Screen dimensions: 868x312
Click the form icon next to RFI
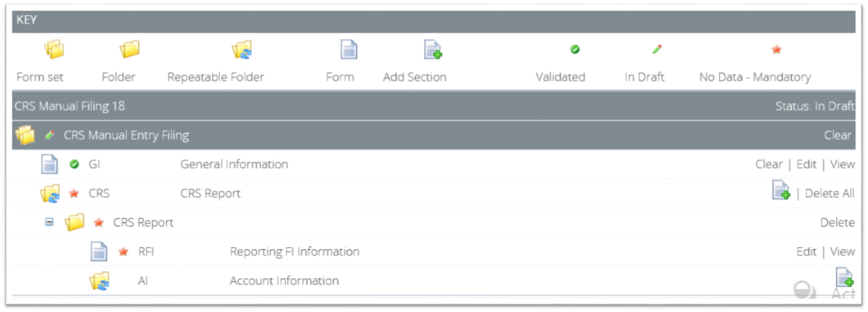(x=99, y=252)
